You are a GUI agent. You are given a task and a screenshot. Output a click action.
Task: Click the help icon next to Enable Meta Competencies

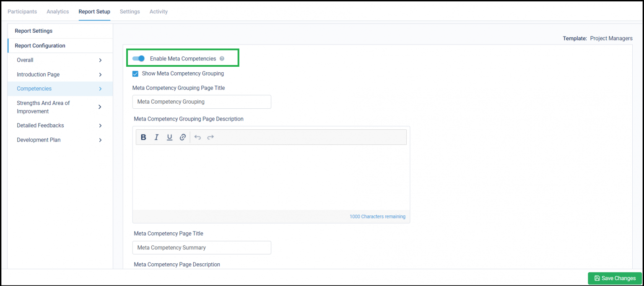(222, 58)
